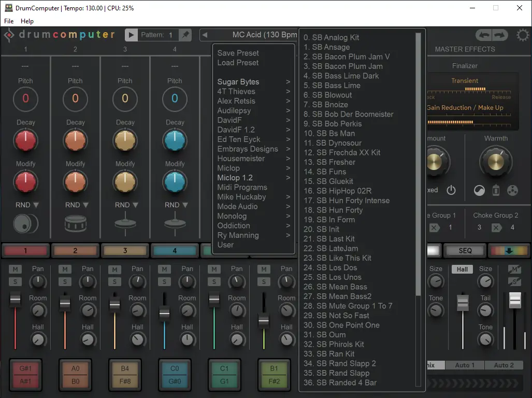Click the C0 G#0 pad
This screenshot has width=532, height=398.
(x=175, y=375)
